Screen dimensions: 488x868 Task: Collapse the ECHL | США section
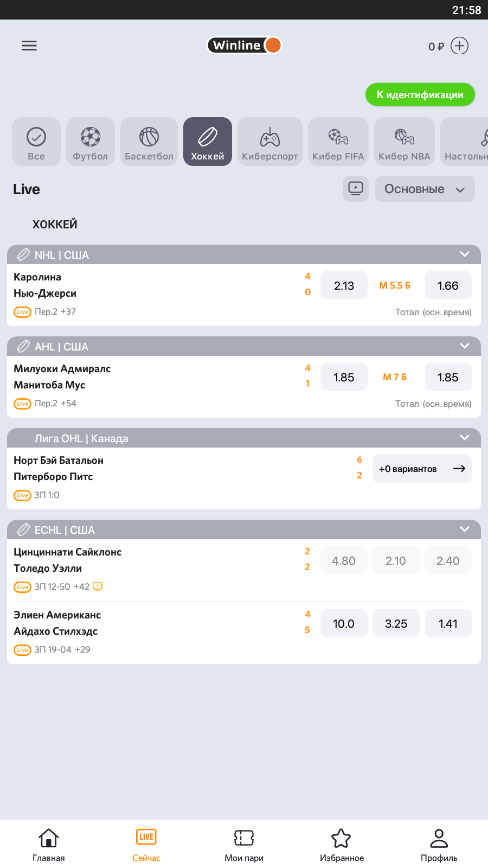tap(464, 529)
